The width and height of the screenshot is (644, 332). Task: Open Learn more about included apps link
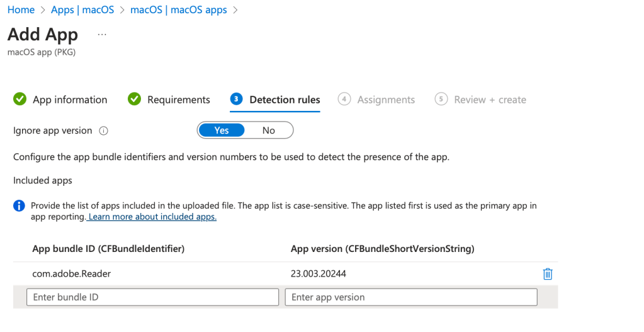[152, 217]
